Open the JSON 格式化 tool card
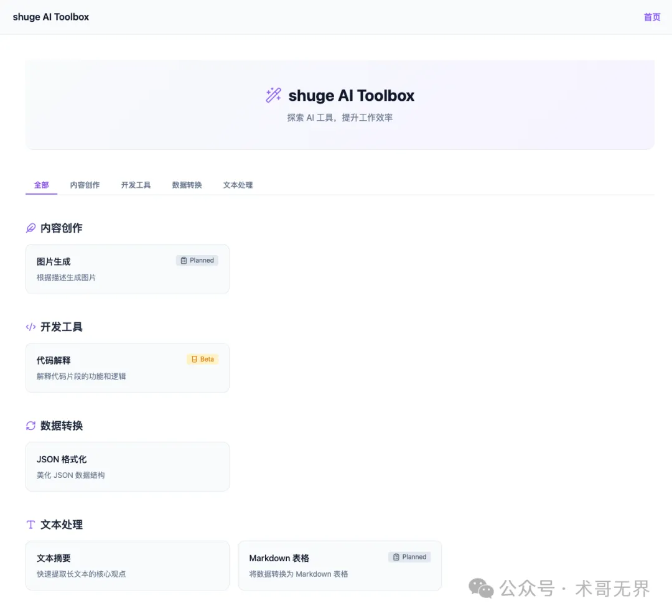 coord(128,467)
